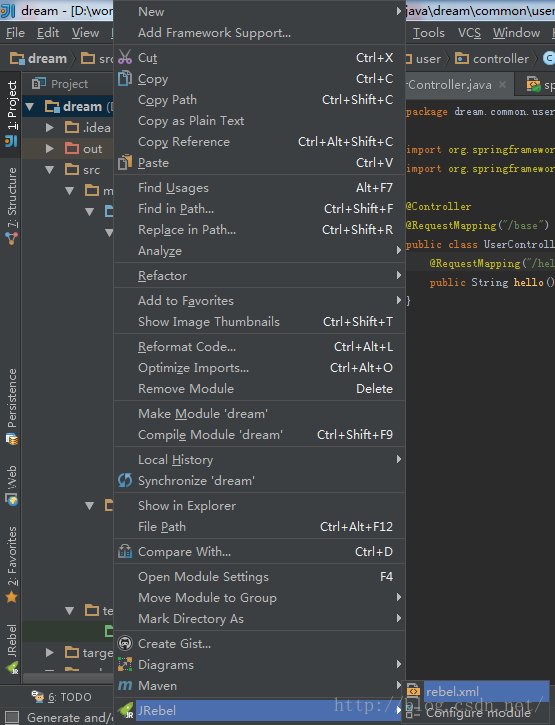Click the Cut scissors icon
This screenshot has width=555, height=725.
click(124, 57)
